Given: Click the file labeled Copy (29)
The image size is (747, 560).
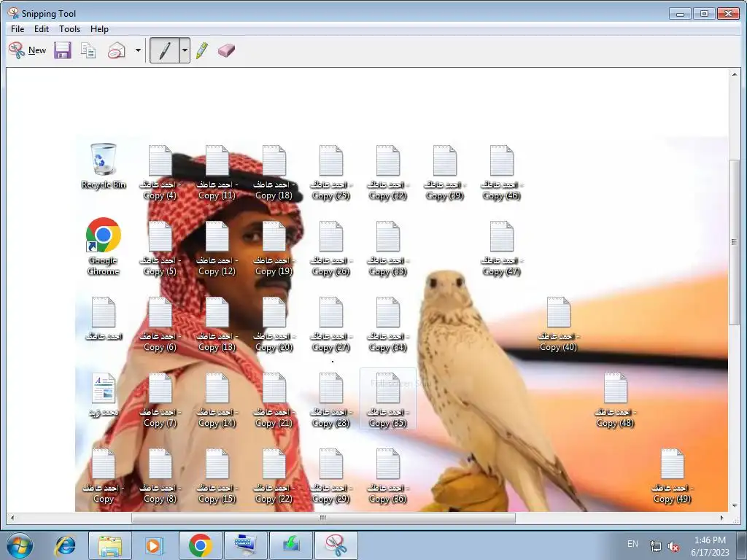Looking at the screenshot, I should pyautogui.click(x=330, y=475).
